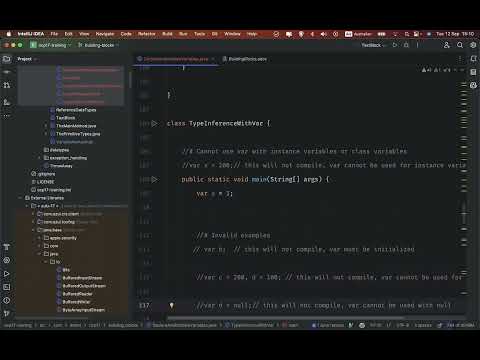Select TextBlock file in project tree

pos(65,118)
